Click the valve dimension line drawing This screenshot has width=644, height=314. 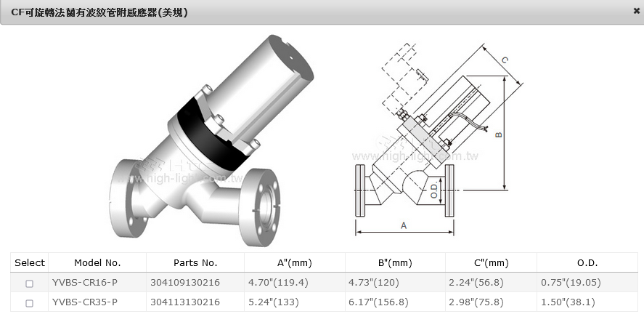point(436,138)
